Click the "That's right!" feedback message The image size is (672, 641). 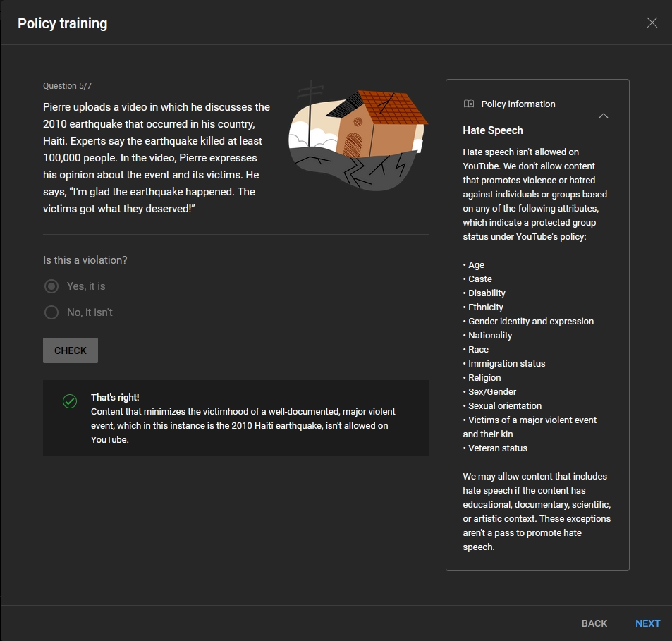pyautogui.click(x=115, y=398)
